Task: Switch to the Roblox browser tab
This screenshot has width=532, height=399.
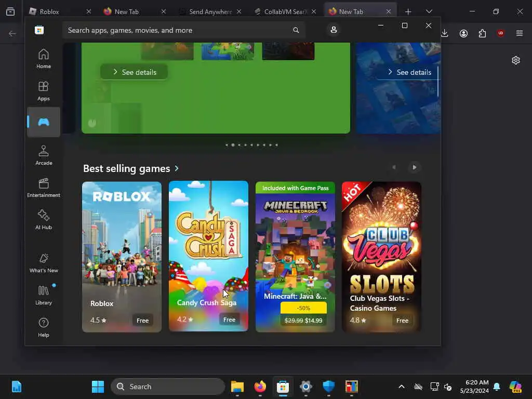Action: 60,11
